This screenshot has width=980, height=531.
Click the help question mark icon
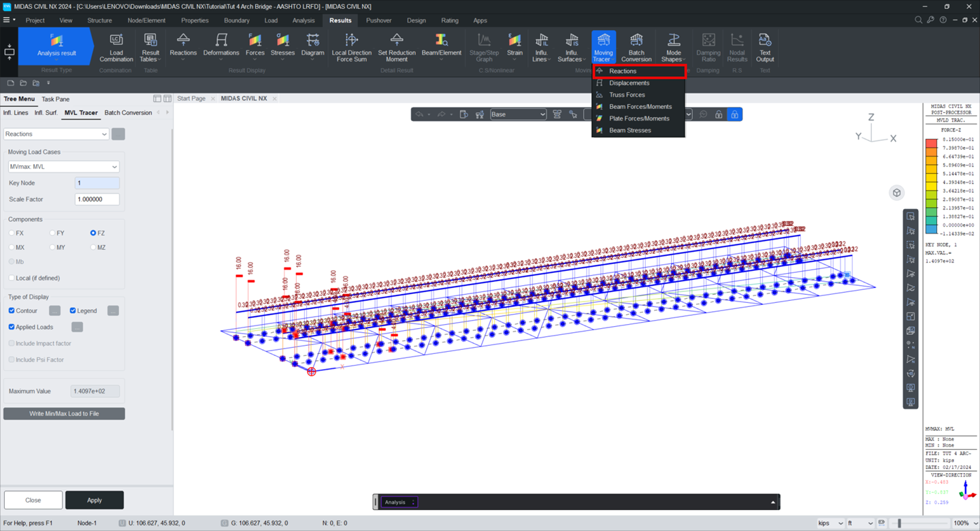coord(943,20)
